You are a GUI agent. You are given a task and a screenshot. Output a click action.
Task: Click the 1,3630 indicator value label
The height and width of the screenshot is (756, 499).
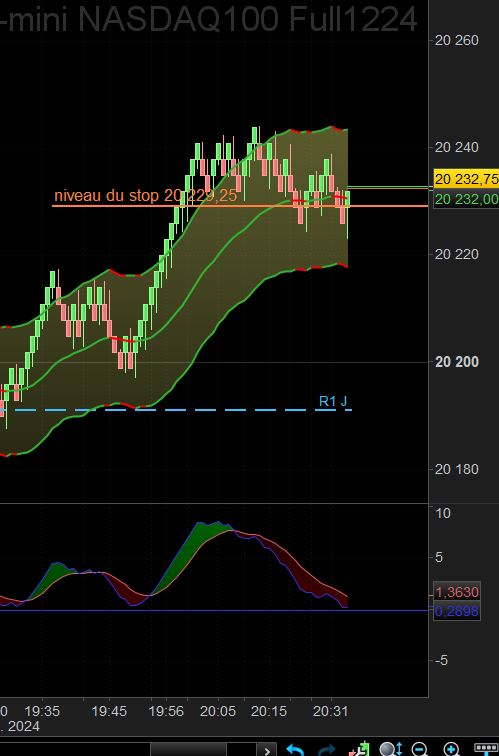click(x=457, y=592)
